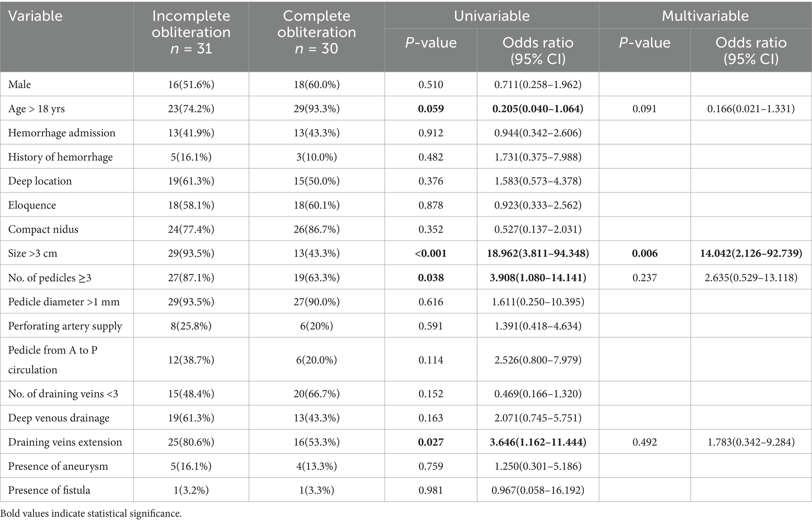This screenshot has width=812, height=522.
Task: Select the Univariable header cell
Action: (x=492, y=16)
